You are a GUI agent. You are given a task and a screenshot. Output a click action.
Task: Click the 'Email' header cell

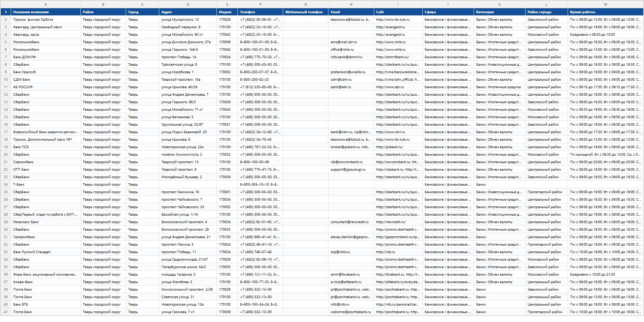[x=351, y=12]
